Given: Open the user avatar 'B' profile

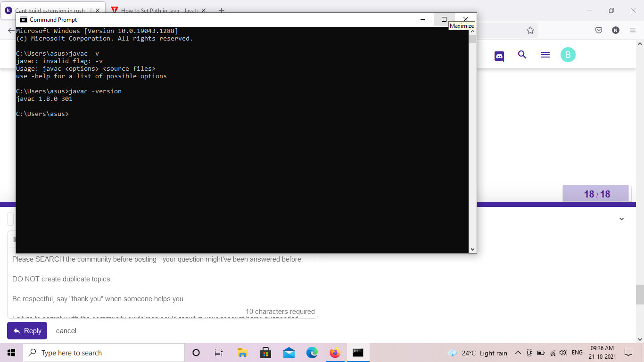Looking at the screenshot, I should (x=568, y=55).
